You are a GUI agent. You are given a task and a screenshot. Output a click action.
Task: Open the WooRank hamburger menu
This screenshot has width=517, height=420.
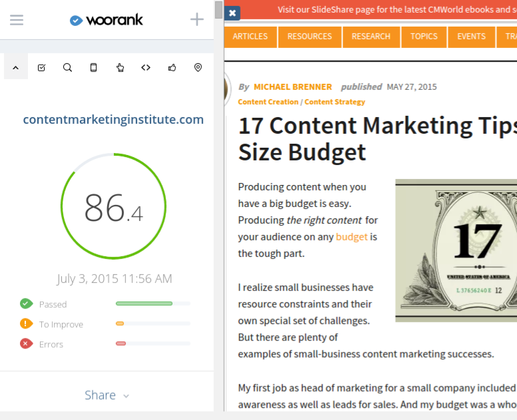pyautogui.click(x=17, y=20)
